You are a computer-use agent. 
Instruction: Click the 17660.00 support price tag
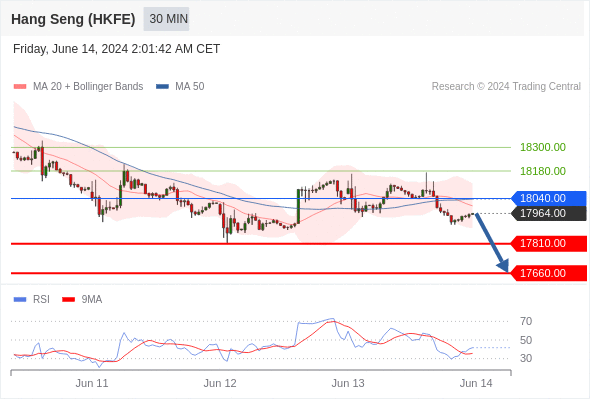click(x=549, y=273)
